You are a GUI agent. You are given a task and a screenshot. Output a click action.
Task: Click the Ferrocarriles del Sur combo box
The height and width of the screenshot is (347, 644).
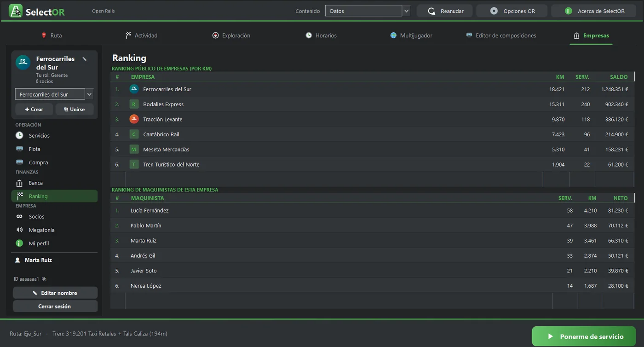click(50, 94)
